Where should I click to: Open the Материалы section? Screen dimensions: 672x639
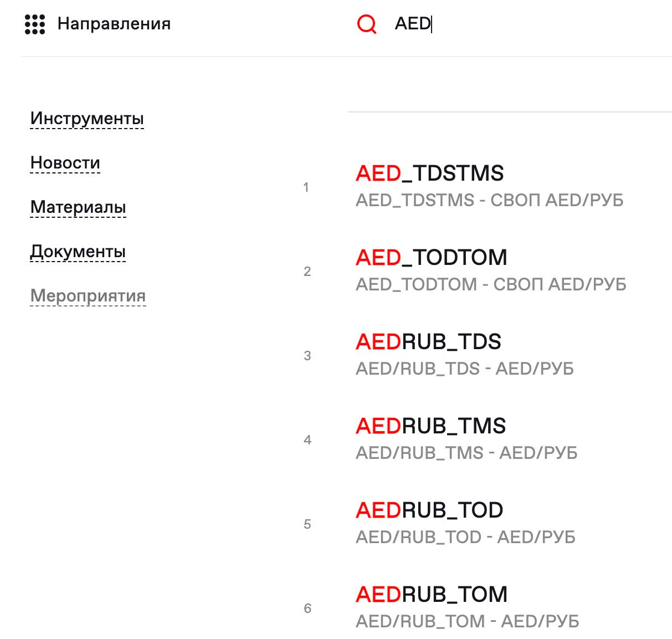[78, 207]
